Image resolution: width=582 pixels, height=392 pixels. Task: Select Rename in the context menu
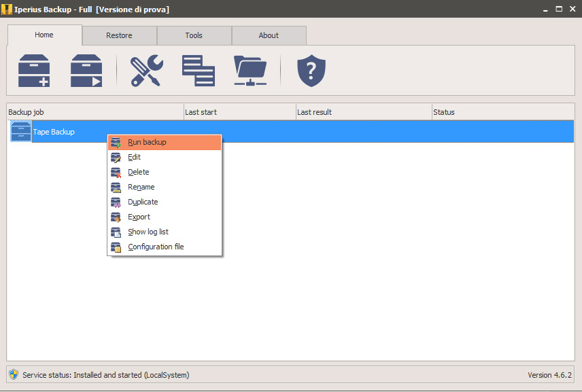tap(165, 188)
